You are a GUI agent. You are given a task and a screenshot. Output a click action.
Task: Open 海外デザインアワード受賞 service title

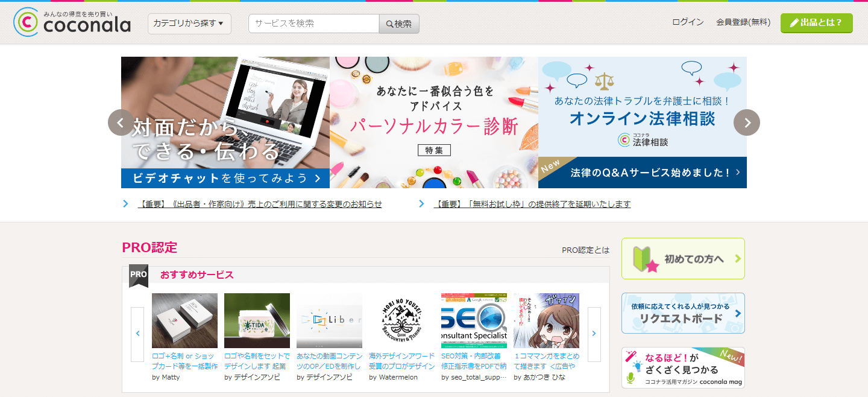(401, 361)
